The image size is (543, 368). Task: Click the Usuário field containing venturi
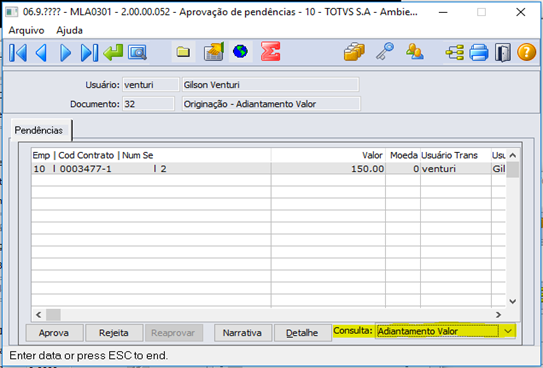click(x=150, y=85)
